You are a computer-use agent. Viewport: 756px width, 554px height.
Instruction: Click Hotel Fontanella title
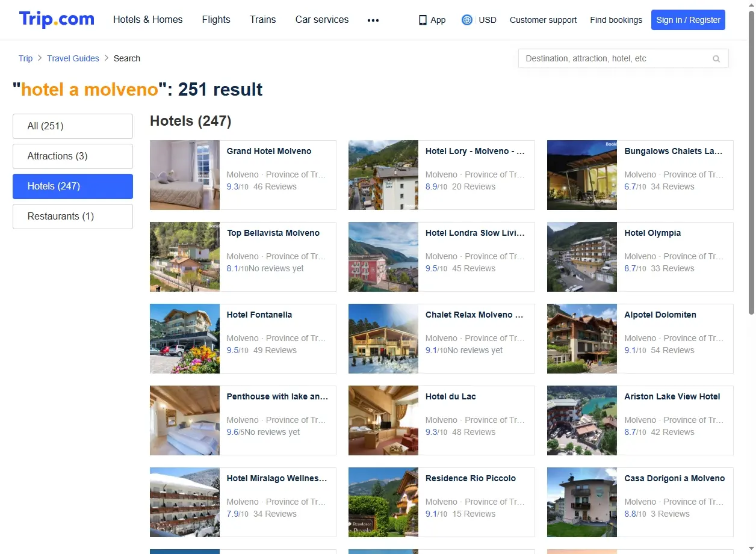click(x=259, y=315)
